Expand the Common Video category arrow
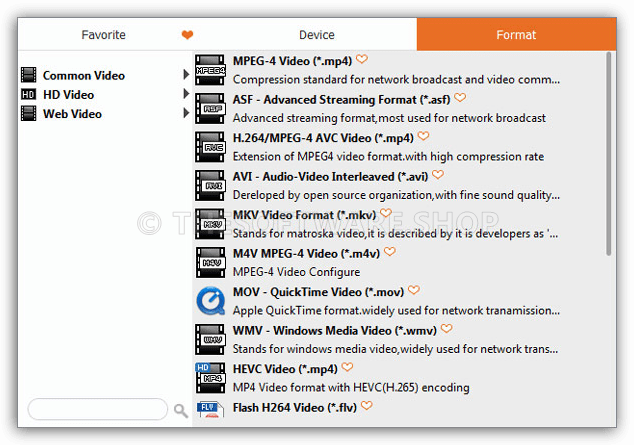The width and height of the screenshot is (634, 445). (x=186, y=74)
